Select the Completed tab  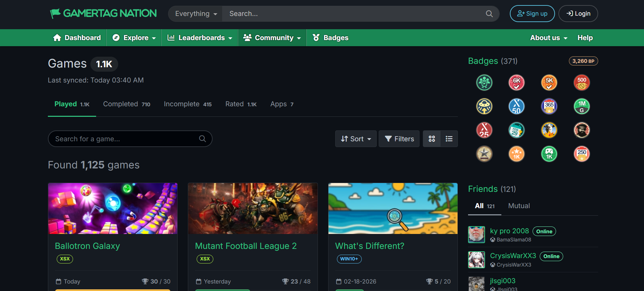[x=127, y=104]
